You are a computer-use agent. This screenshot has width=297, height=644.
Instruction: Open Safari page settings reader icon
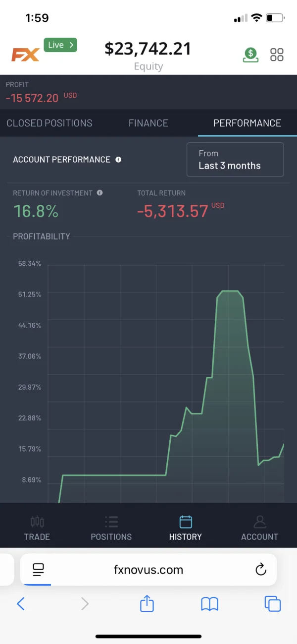[38, 570]
